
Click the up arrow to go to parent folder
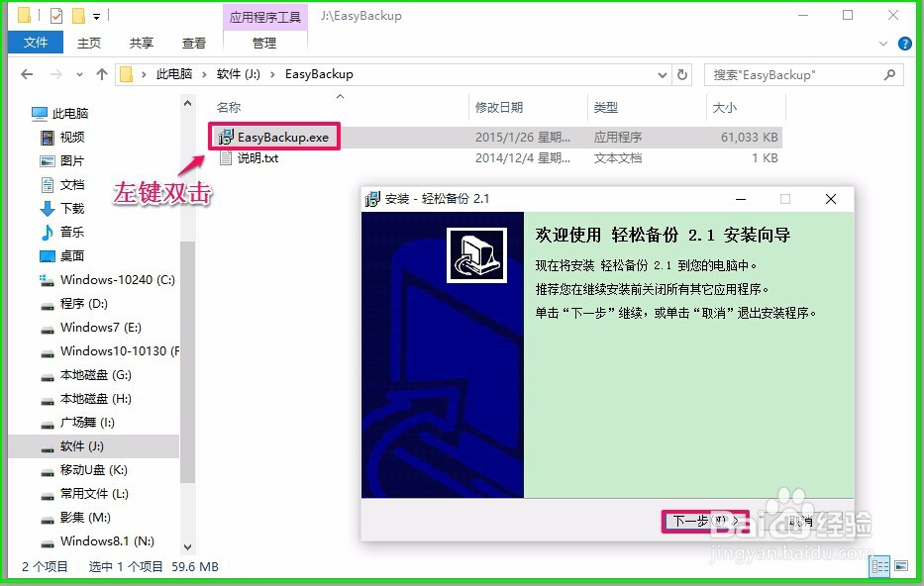(102, 73)
